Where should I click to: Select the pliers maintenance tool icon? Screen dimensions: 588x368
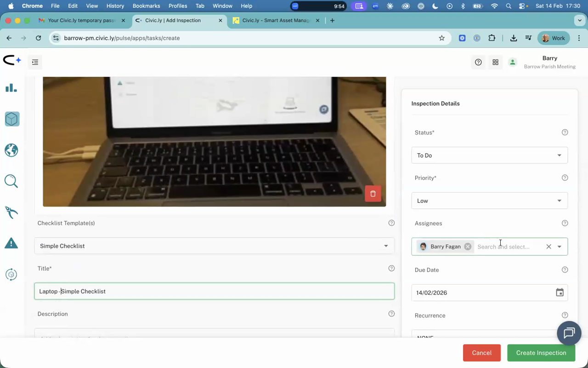coord(11,212)
